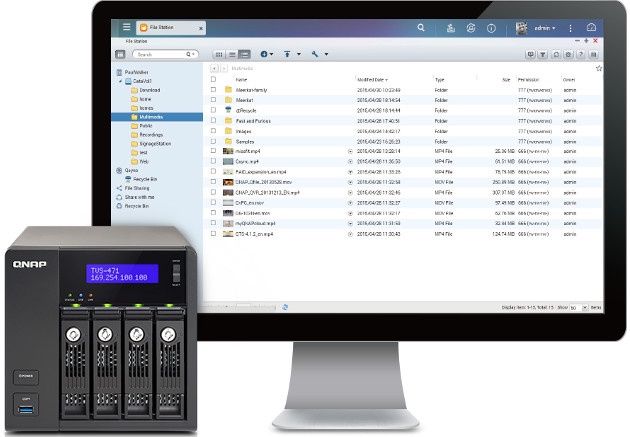Image resolution: width=630 pixels, height=437 pixels.
Task: Open the admin user dropdown
Action: [545, 28]
